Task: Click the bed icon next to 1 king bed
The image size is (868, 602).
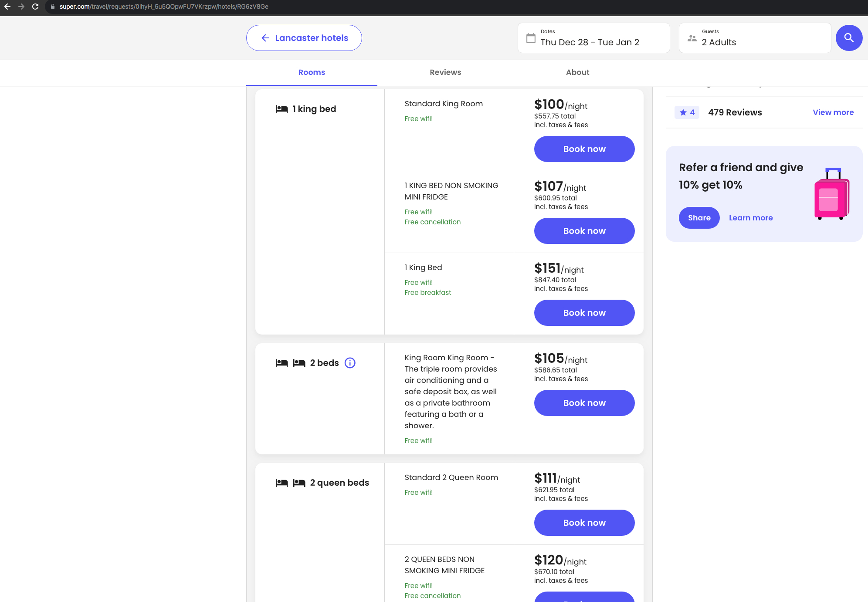Action: pyautogui.click(x=282, y=109)
